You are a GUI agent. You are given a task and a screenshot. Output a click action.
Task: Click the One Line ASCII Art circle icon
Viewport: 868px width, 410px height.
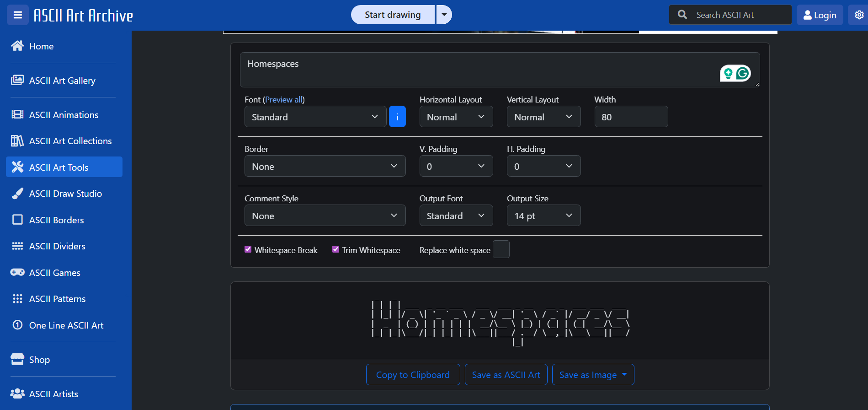pyautogui.click(x=17, y=325)
